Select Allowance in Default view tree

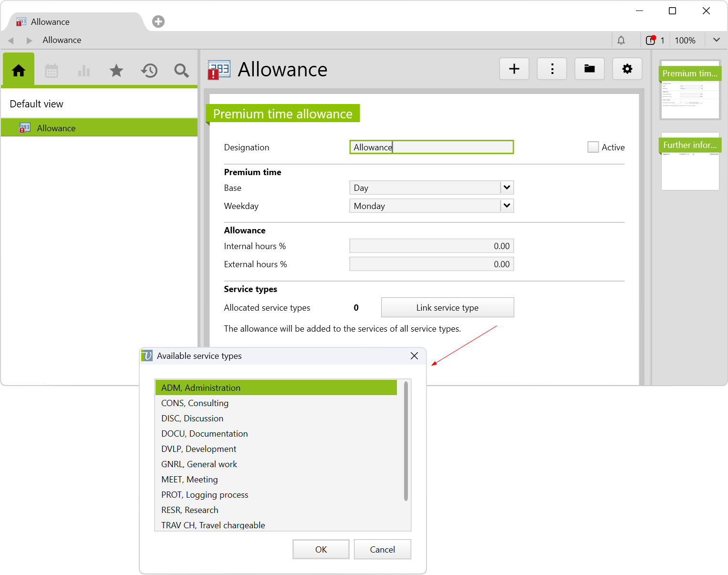(x=56, y=128)
